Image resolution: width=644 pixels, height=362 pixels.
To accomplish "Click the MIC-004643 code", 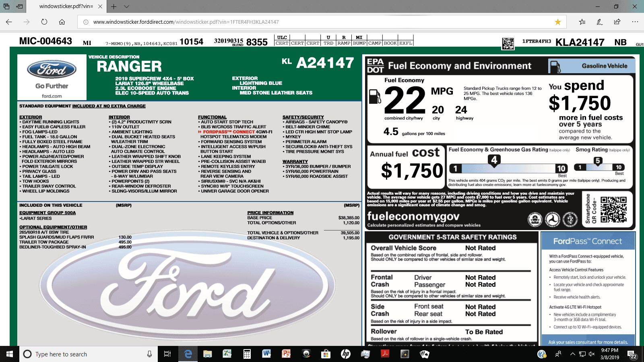I will (x=45, y=41).
